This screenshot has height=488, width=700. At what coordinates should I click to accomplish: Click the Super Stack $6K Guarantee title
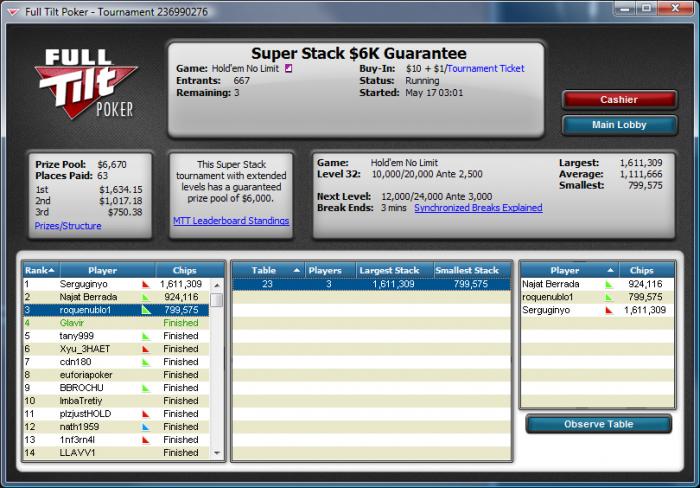point(358,54)
